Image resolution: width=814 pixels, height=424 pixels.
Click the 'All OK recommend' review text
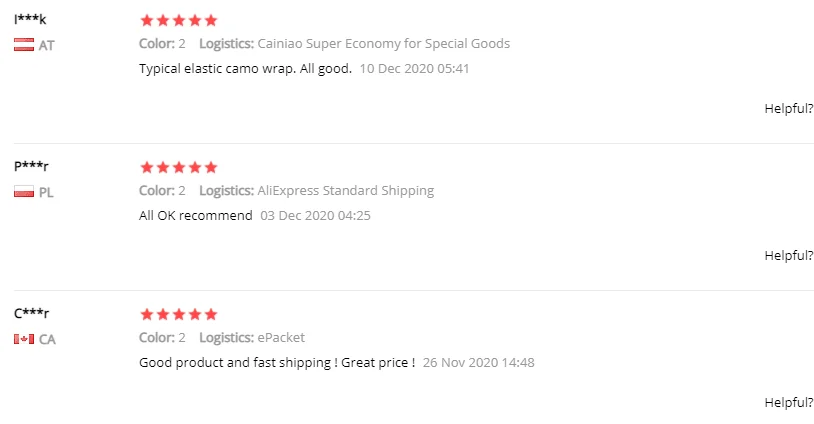195,216
